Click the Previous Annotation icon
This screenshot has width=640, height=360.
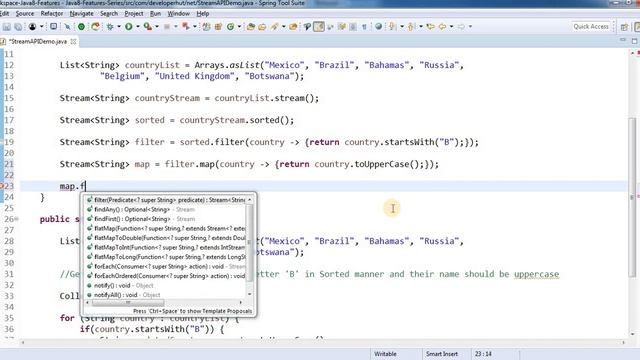[411, 27]
